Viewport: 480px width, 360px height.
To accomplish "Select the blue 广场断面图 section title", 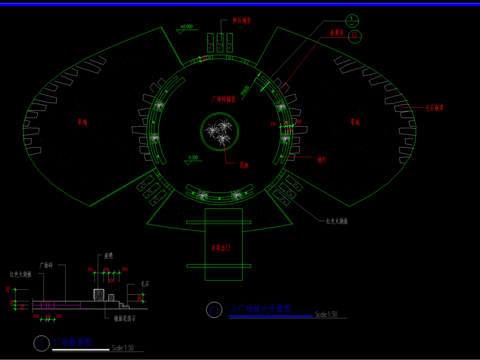I will (73, 342).
